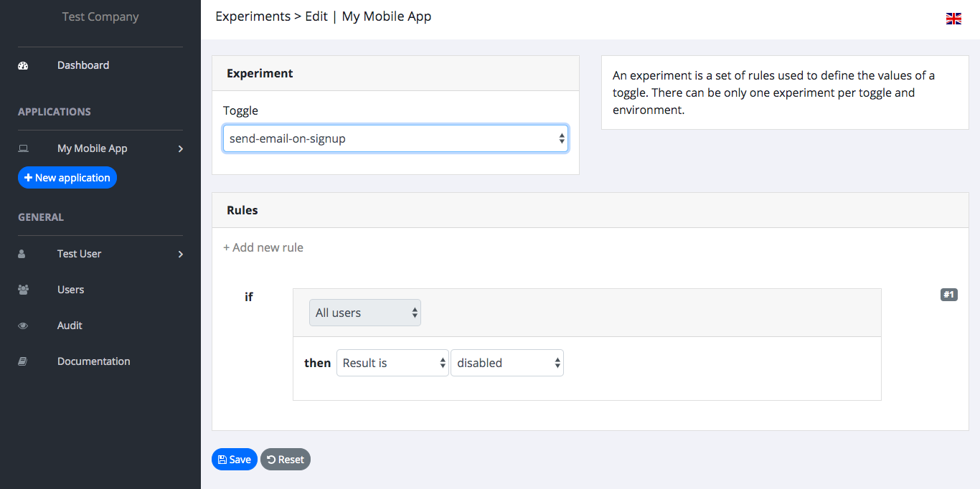Click the Save disk icon
This screenshot has width=980, height=489.
(x=222, y=459)
